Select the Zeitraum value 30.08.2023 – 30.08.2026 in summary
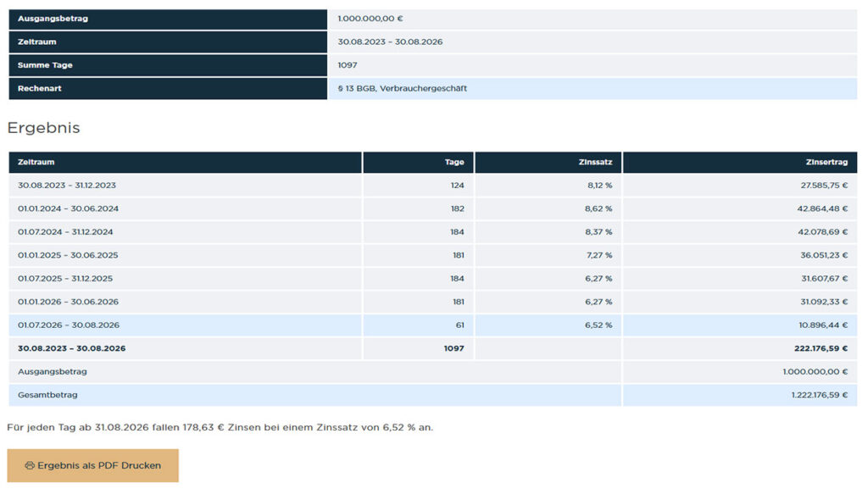 point(390,42)
